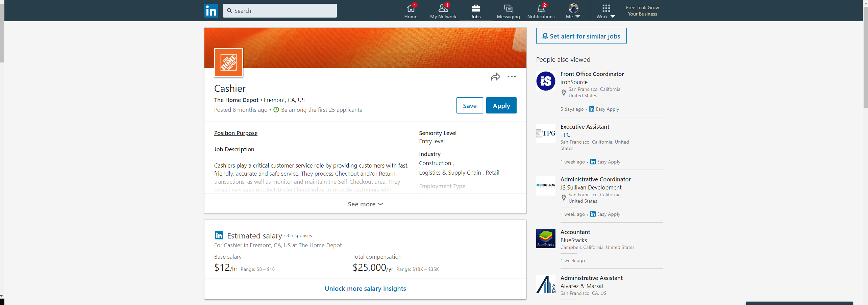Open the Notifications bell
Screen dimensions: 868x305
[541, 11]
